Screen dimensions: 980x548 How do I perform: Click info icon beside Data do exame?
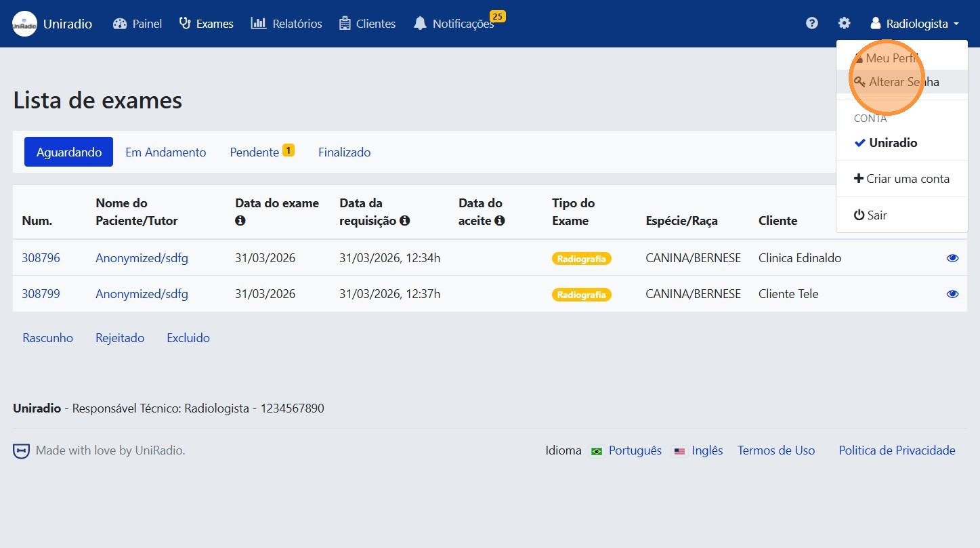click(x=240, y=221)
